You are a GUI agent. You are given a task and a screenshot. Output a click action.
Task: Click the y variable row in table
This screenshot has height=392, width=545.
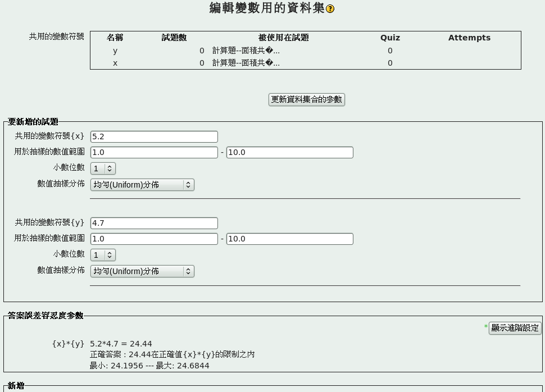point(115,51)
